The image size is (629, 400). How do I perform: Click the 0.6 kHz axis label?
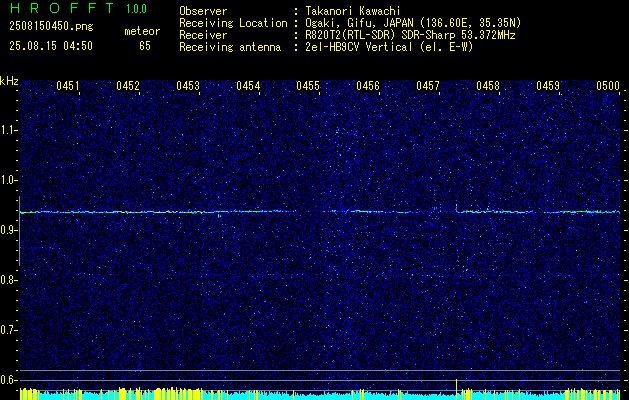pos(8,380)
